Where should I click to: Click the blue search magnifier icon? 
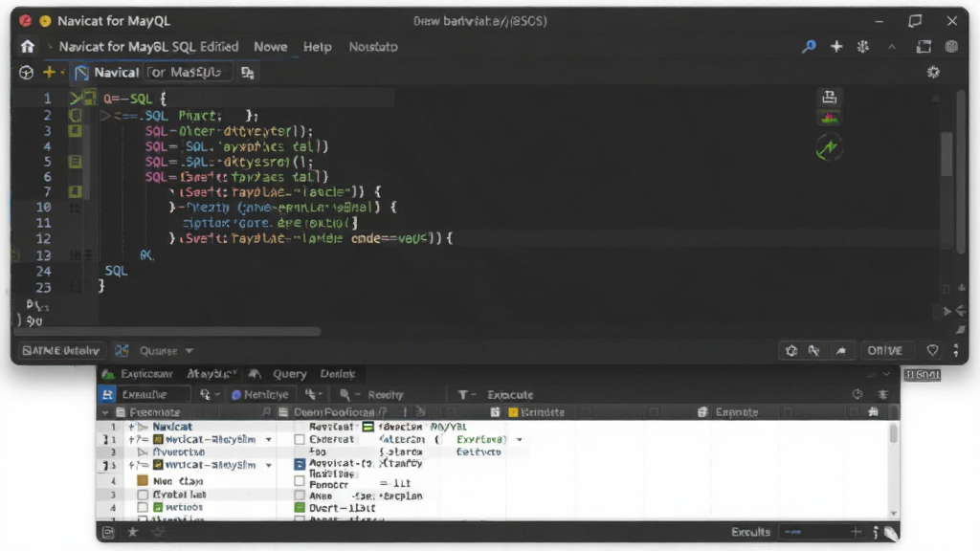click(x=809, y=46)
